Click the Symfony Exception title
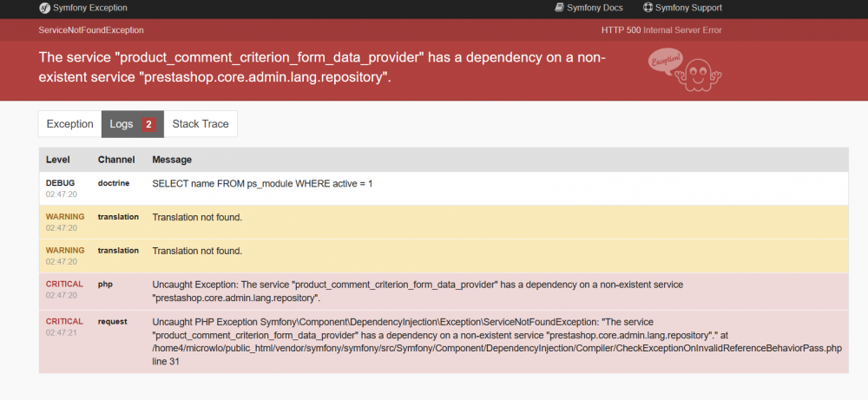 click(x=89, y=8)
